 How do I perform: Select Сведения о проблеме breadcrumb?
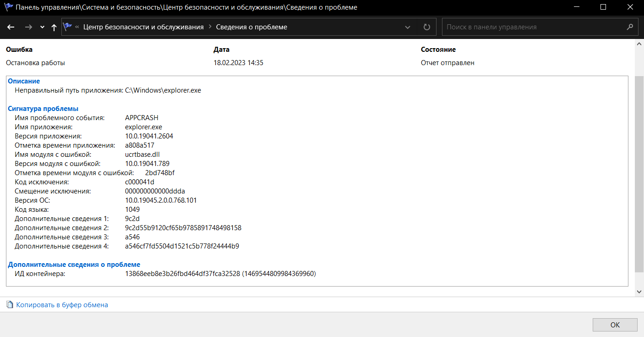[x=251, y=27]
